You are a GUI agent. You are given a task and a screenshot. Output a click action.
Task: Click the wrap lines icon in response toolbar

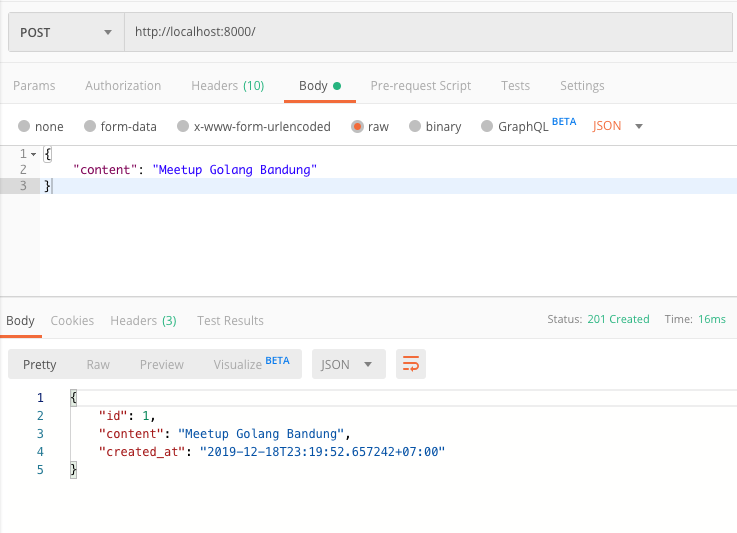411,364
